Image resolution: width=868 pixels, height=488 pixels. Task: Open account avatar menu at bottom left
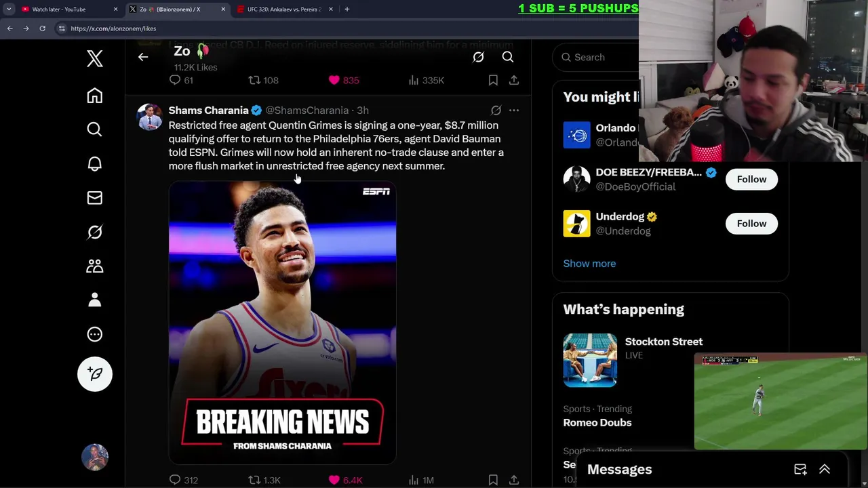[95, 457]
